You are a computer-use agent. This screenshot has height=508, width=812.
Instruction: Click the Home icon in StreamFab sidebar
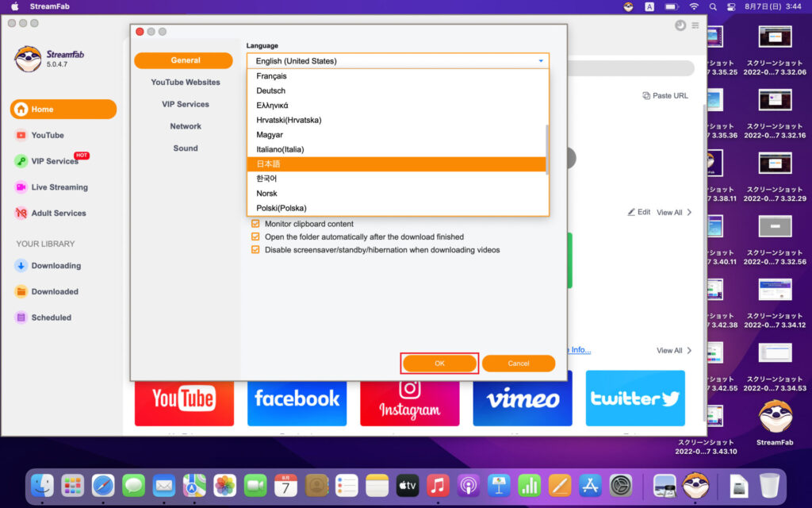(21, 110)
